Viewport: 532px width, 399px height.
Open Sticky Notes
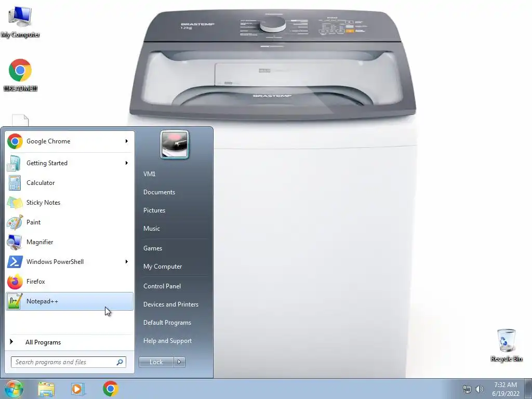(70, 202)
